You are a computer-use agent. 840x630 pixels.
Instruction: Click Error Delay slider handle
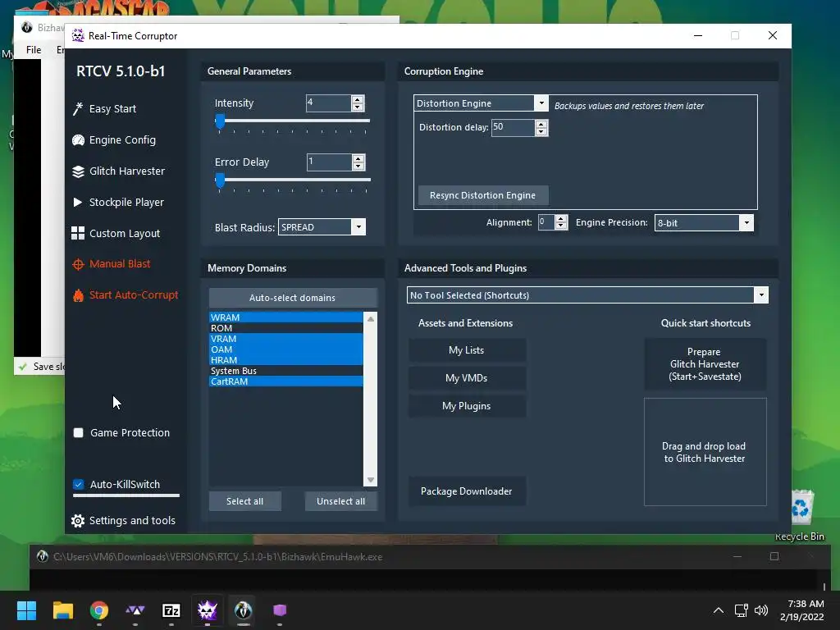(220, 180)
